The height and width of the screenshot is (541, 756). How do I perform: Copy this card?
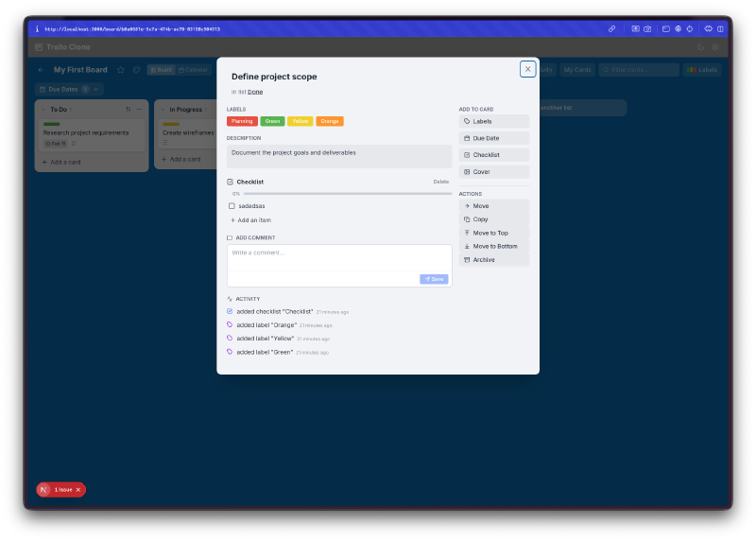click(x=493, y=219)
